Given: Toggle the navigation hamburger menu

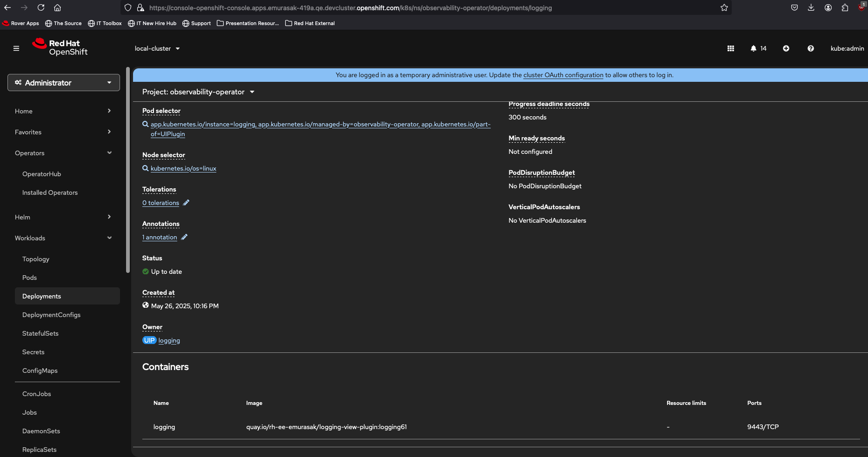Looking at the screenshot, I should click(x=16, y=48).
